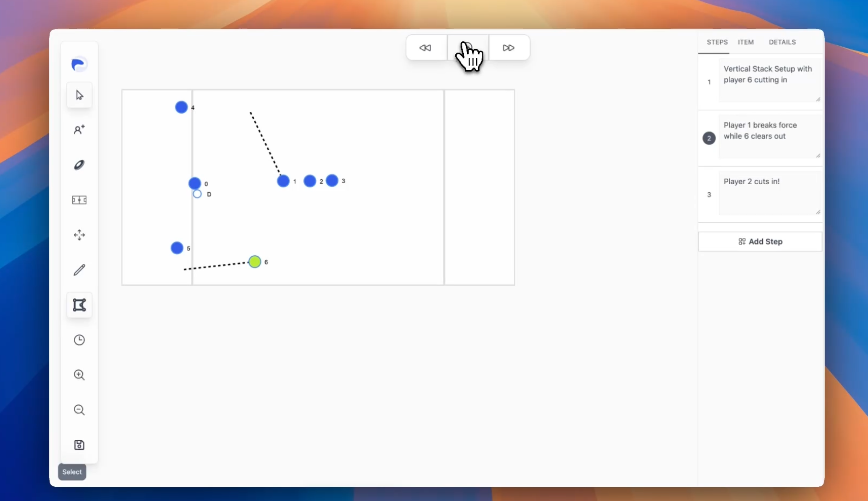Click the history/undo tool
The height and width of the screenshot is (501, 868).
pos(79,340)
